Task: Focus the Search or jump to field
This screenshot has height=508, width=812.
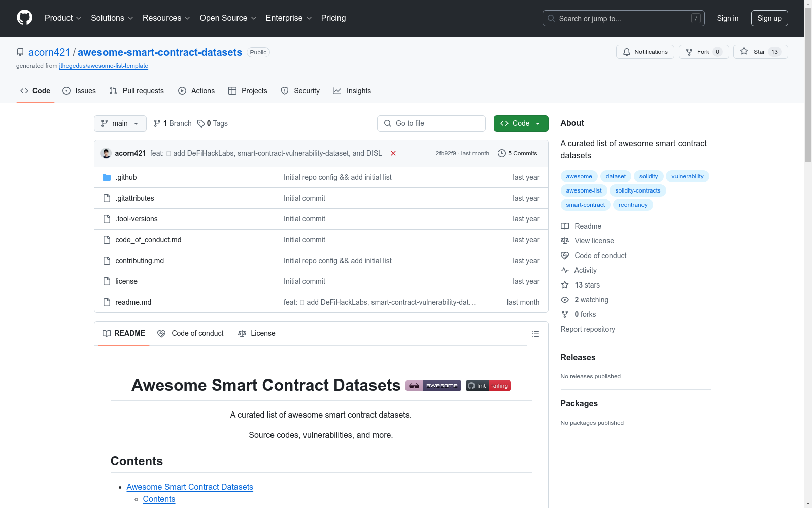Action: 624,18
